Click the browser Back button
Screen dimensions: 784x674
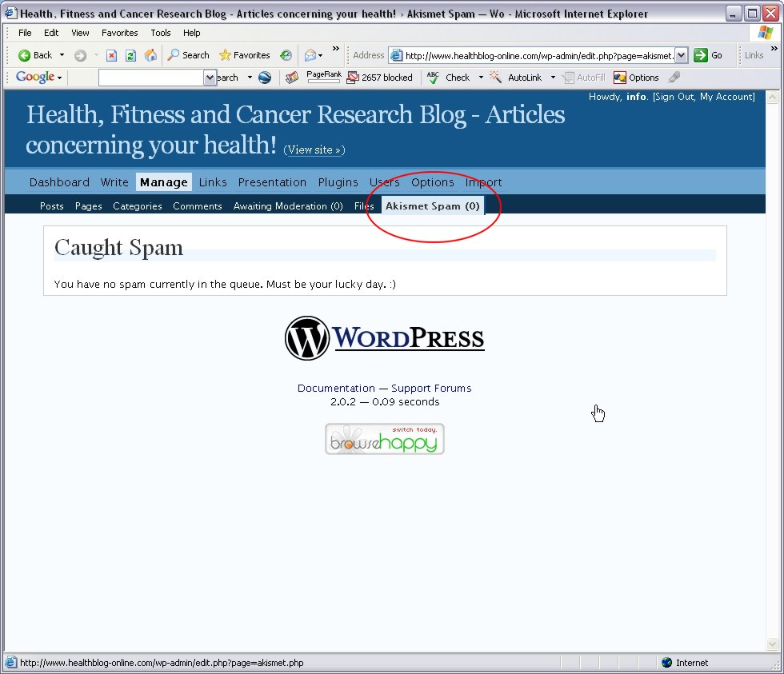point(34,55)
